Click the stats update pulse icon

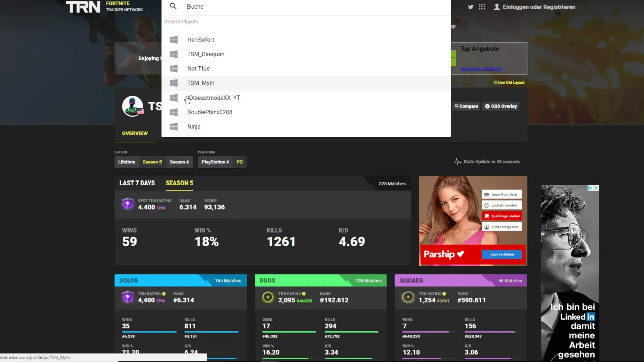tap(457, 162)
